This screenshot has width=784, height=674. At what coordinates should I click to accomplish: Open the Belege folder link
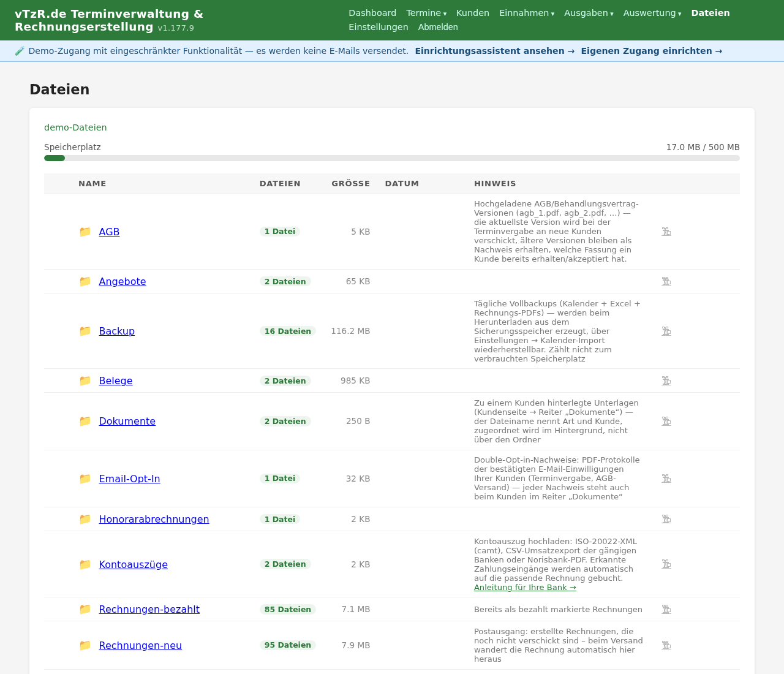click(116, 381)
